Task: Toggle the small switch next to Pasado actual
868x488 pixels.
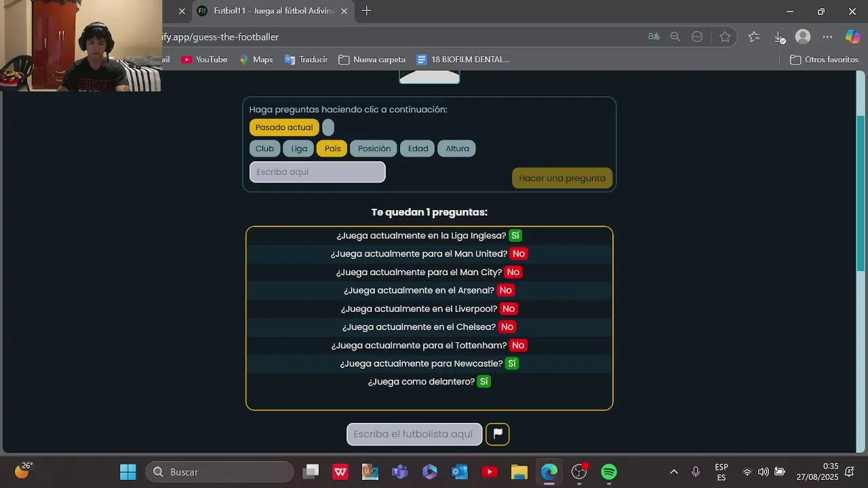Action: coord(328,127)
